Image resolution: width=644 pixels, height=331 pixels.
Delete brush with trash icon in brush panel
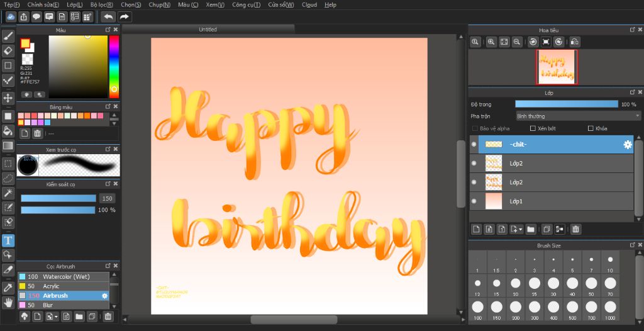[x=108, y=316]
